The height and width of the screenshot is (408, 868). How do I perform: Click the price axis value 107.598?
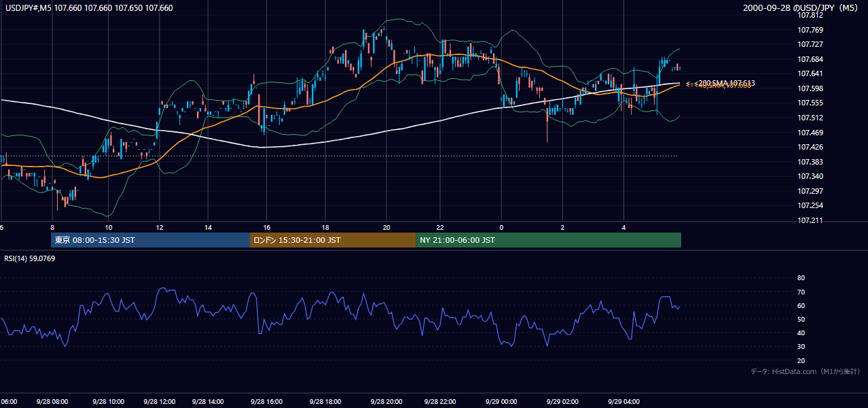(810, 88)
